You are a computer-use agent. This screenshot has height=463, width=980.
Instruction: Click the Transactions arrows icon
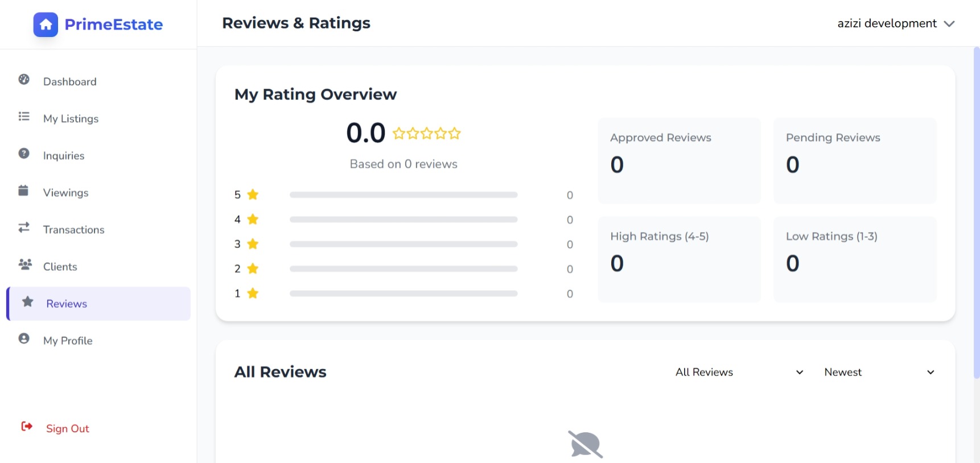[x=24, y=228]
